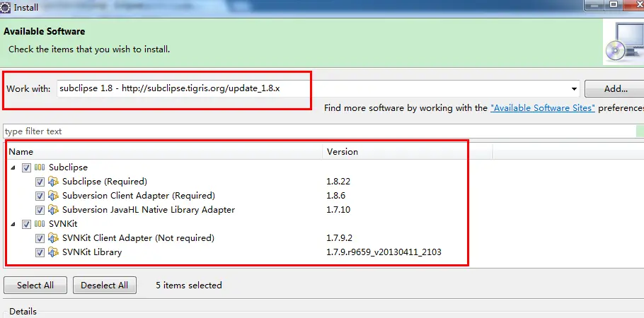Select the SVNKit category label

[x=63, y=224]
